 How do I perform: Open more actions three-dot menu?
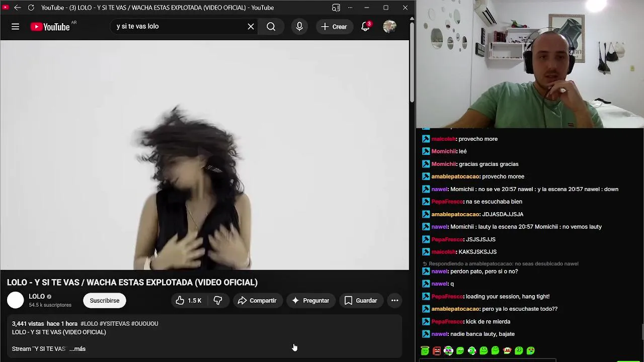[x=395, y=301]
